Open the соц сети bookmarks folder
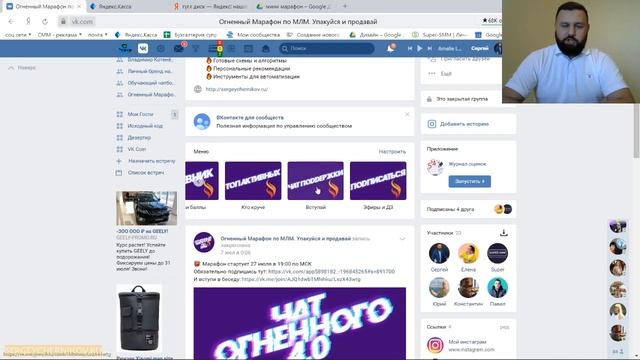 click(x=18, y=35)
